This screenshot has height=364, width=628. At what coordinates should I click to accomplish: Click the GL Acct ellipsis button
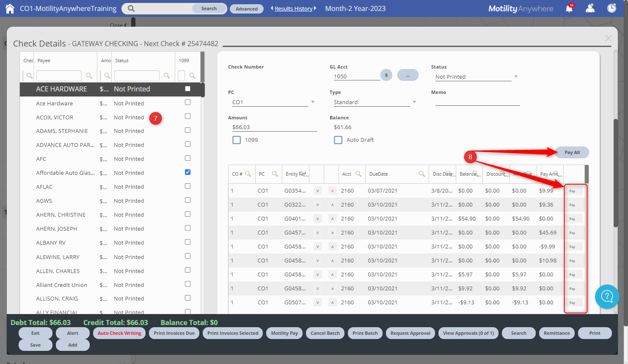(408, 75)
